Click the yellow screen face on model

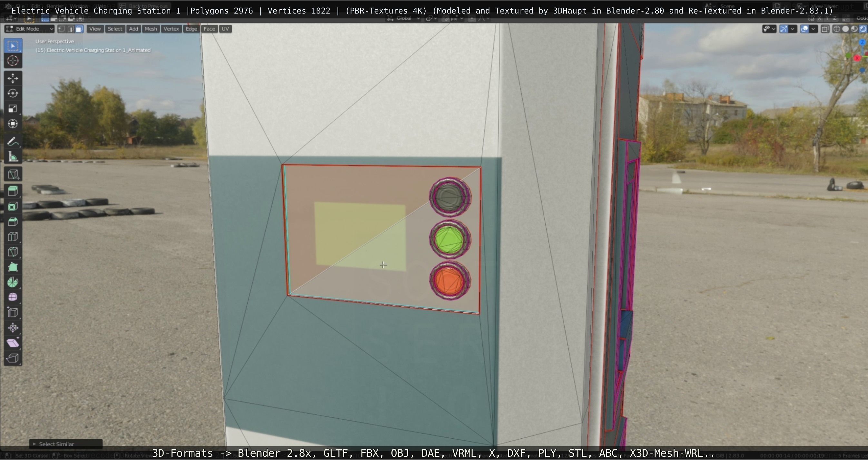tap(360, 236)
